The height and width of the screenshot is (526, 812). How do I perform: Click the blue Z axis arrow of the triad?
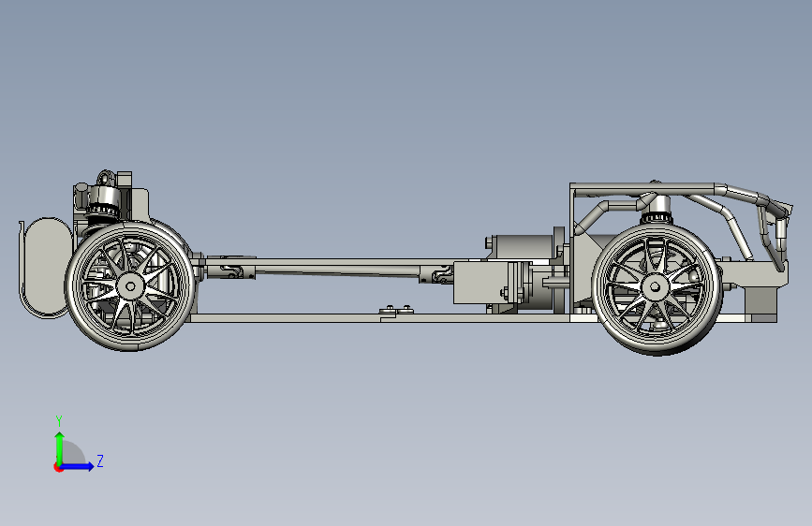click(78, 466)
